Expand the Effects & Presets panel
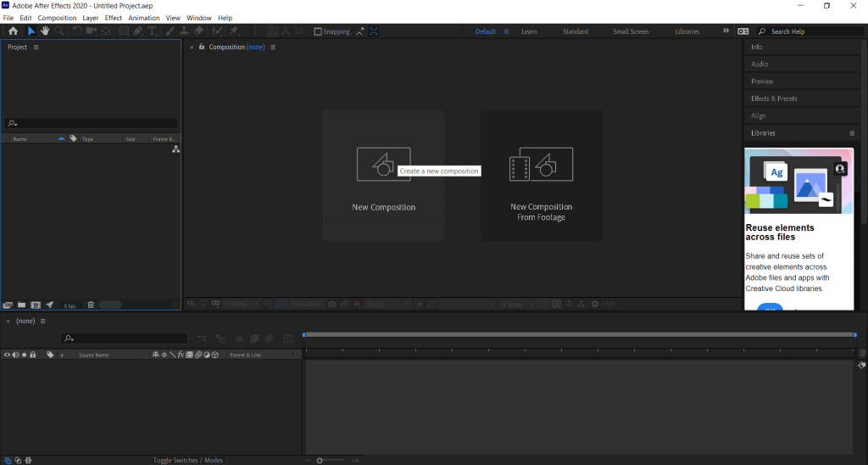The image size is (868, 465). [774, 98]
